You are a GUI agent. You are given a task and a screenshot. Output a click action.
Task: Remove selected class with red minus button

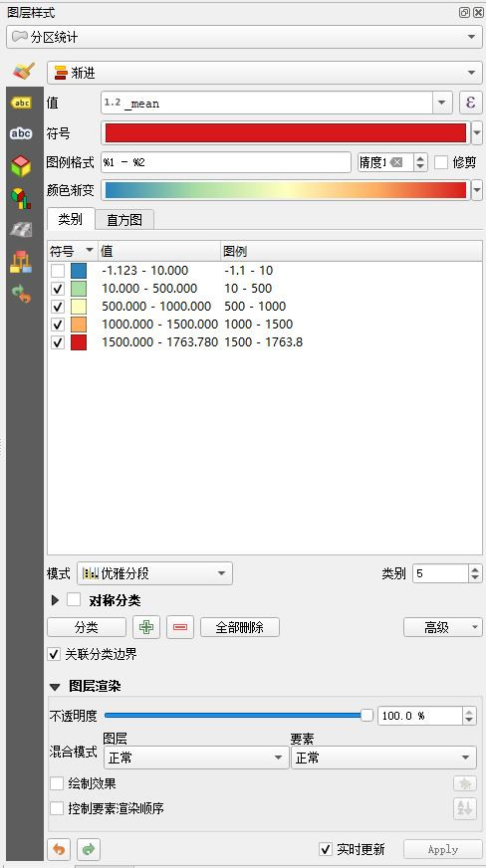coord(180,627)
